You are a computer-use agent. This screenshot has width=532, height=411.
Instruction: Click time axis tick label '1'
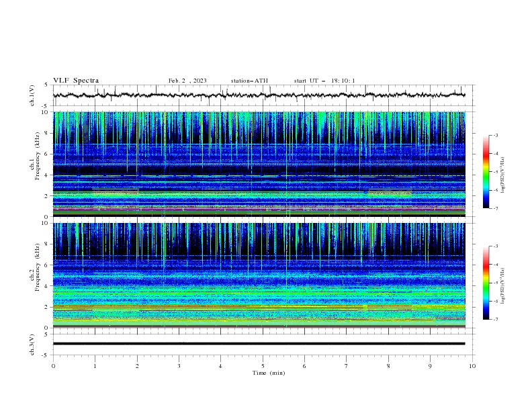click(x=95, y=366)
